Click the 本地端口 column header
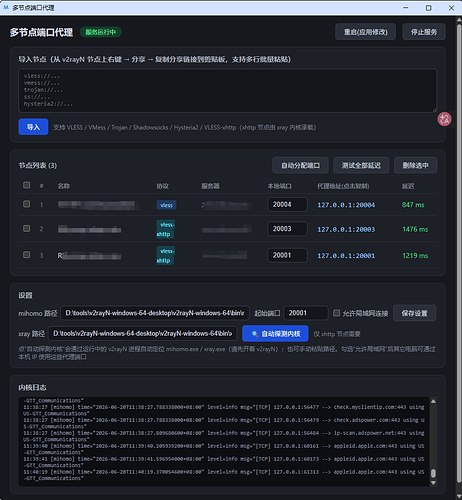 [279, 186]
